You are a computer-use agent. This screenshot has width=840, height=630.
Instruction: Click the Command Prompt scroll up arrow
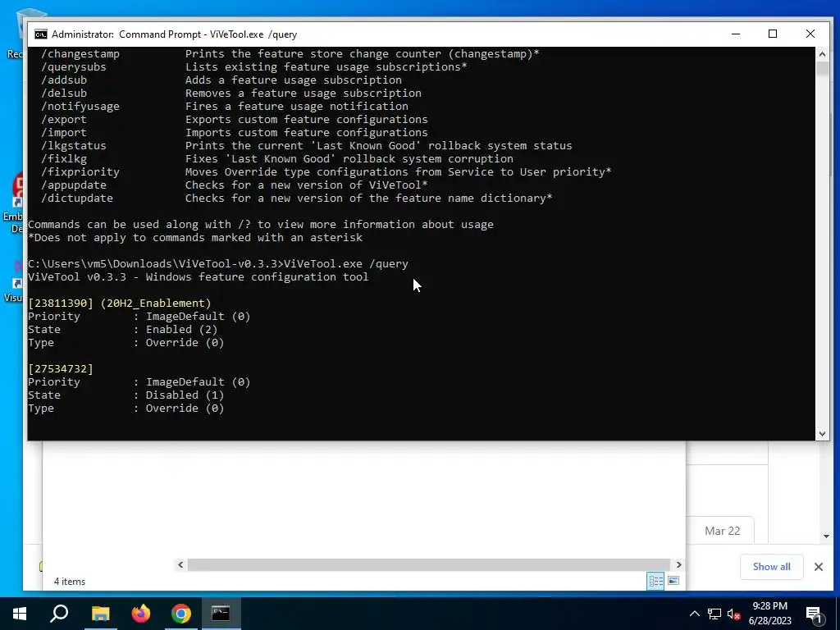point(822,53)
